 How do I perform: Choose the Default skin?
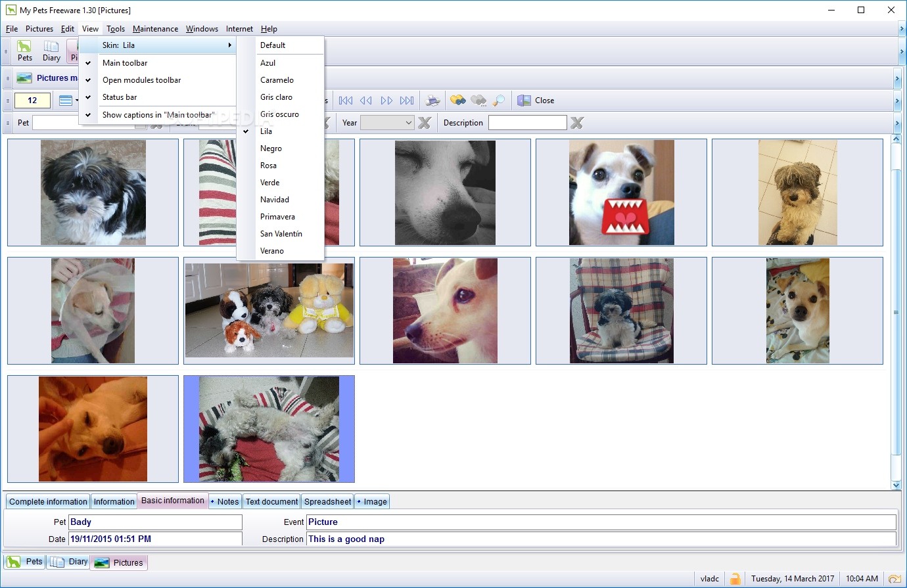281,45
